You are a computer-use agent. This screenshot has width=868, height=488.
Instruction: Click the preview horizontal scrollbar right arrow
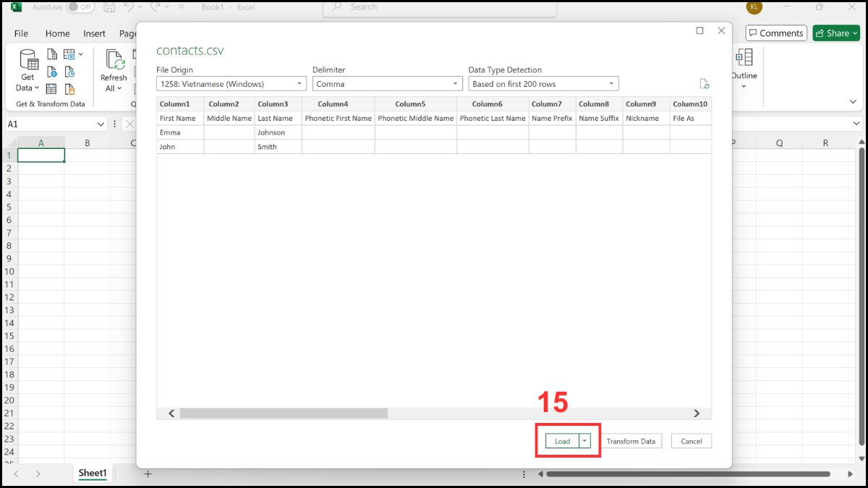(x=697, y=413)
